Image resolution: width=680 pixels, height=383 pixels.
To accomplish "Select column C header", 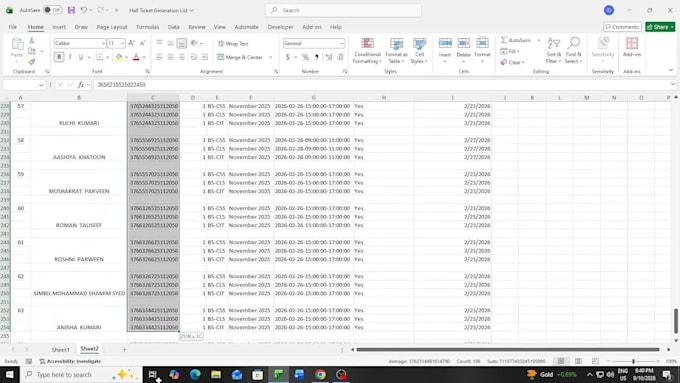I will coord(153,98).
